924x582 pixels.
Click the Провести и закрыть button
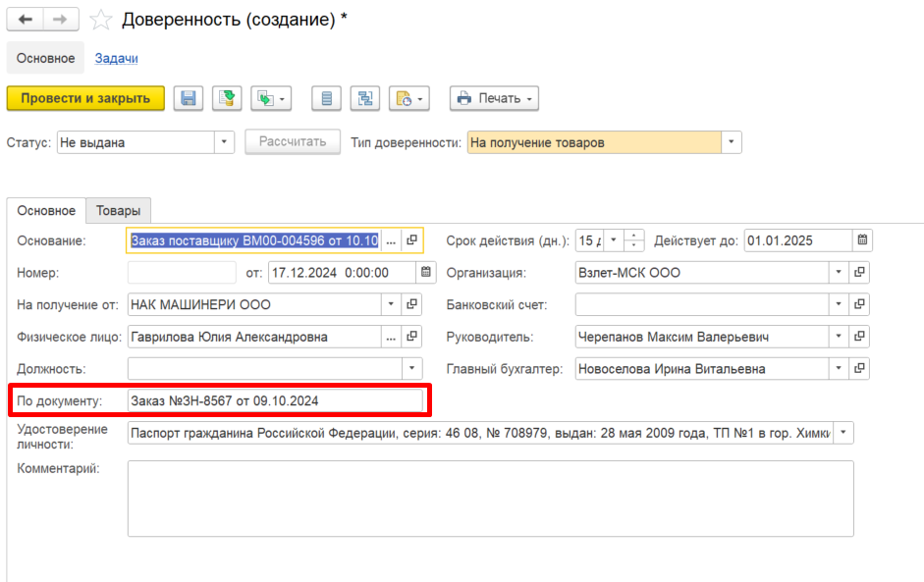coord(85,98)
